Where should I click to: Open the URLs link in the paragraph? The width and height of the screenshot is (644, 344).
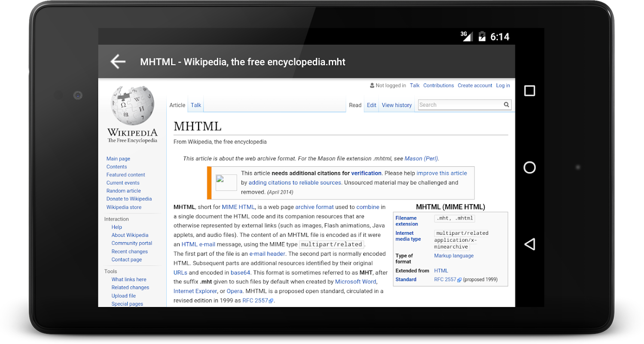click(180, 273)
